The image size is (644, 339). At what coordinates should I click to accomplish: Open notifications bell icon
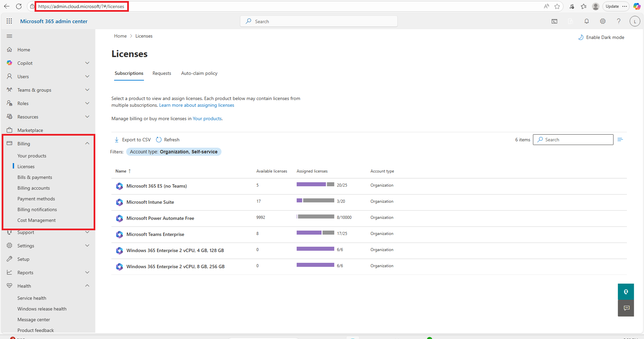coord(587,21)
